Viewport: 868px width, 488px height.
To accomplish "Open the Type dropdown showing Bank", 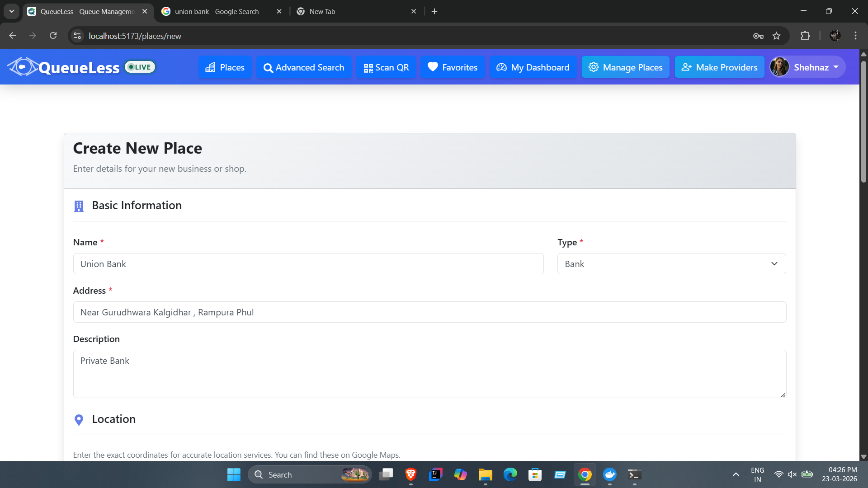I will pyautogui.click(x=671, y=264).
